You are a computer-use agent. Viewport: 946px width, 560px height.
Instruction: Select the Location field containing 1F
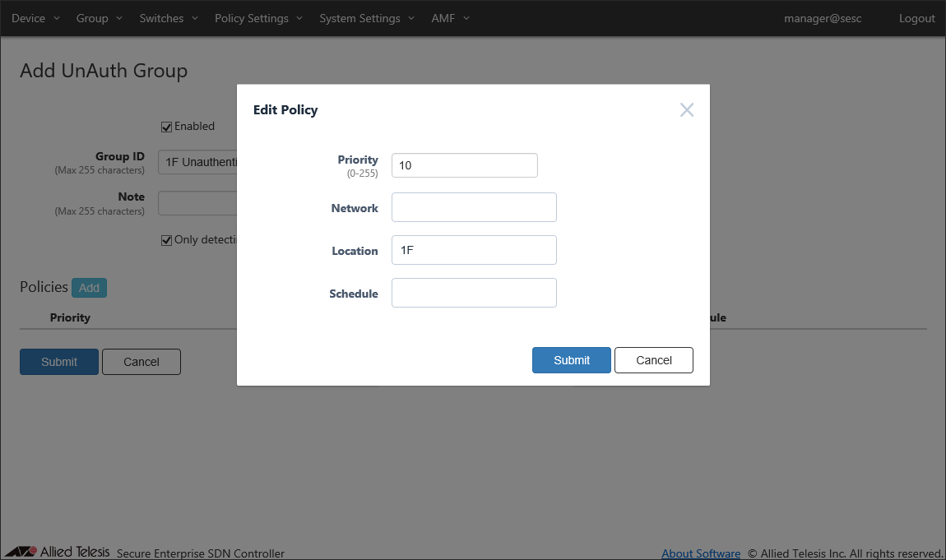[x=474, y=250]
